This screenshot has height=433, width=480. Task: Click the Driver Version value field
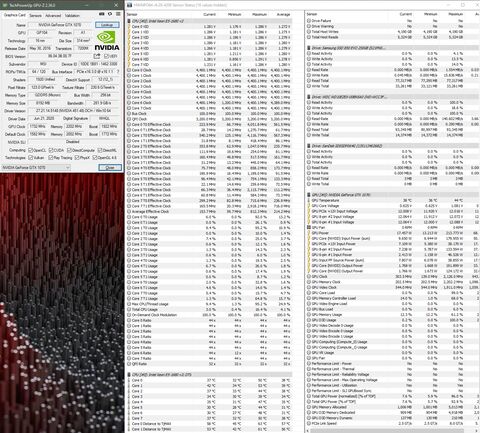click(74, 111)
